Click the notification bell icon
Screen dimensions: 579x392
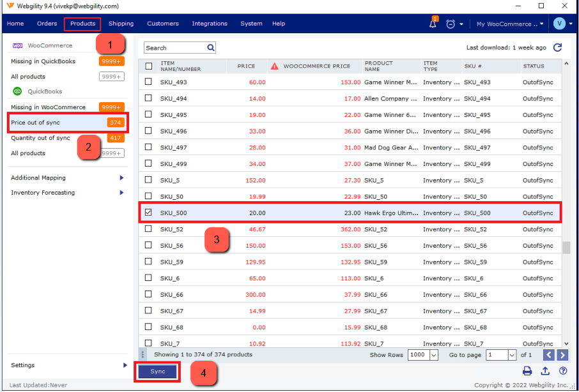pos(433,24)
